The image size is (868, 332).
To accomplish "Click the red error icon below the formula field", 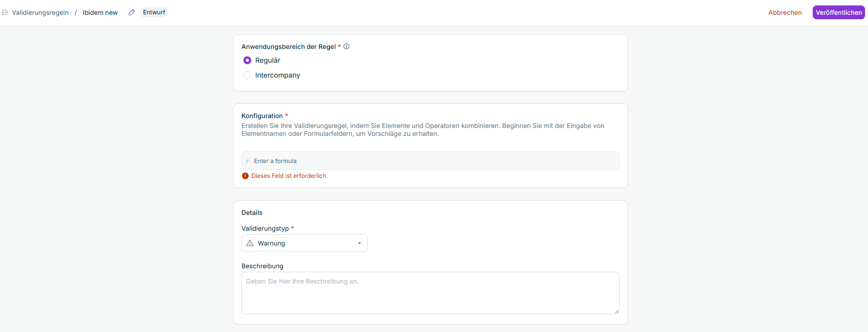I will click(x=245, y=176).
